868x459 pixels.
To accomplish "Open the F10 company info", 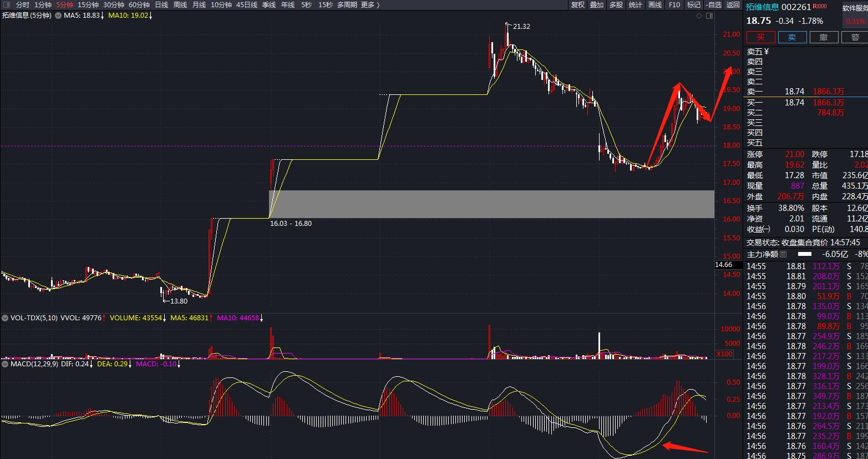I will [674, 4].
